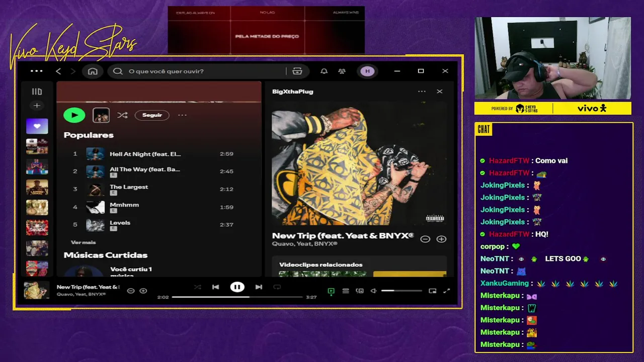The height and width of the screenshot is (362, 644).
Task: Minimize the Spotify window
Action: [x=397, y=71]
